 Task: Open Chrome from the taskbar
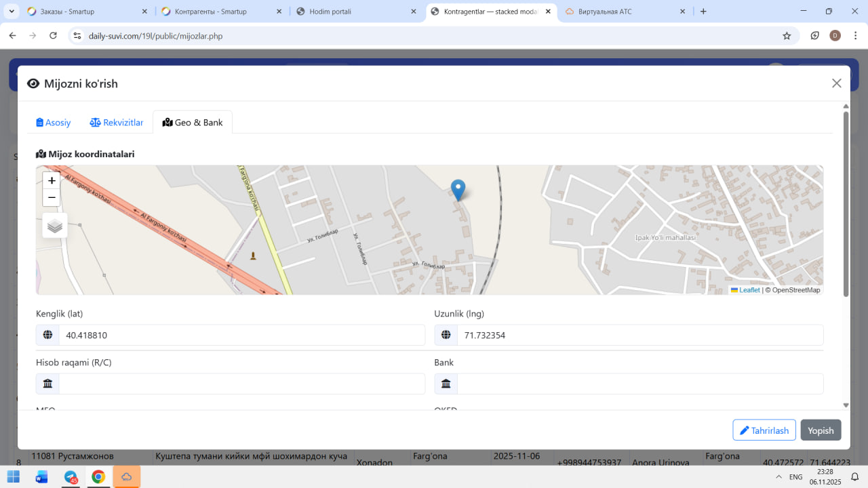[x=98, y=477]
